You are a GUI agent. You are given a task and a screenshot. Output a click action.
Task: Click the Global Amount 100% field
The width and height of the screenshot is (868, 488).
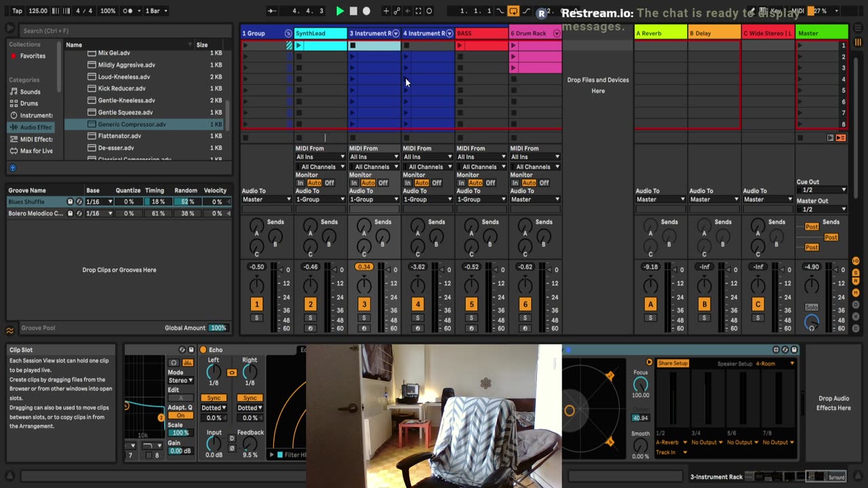coord(218,328)
